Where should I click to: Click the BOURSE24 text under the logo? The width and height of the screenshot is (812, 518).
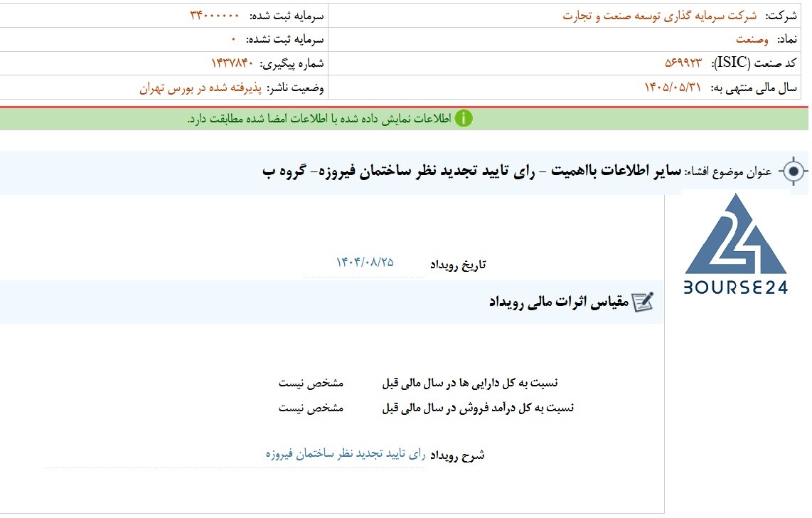click(736, 287)
